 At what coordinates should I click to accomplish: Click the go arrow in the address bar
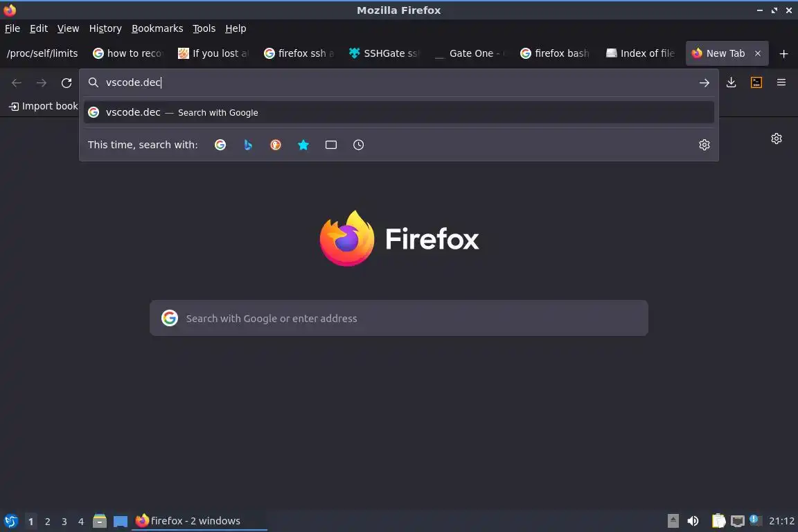coord(704,83)
